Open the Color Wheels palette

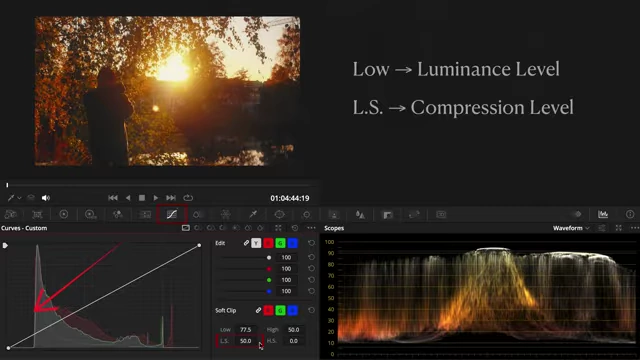pos(64,214)
